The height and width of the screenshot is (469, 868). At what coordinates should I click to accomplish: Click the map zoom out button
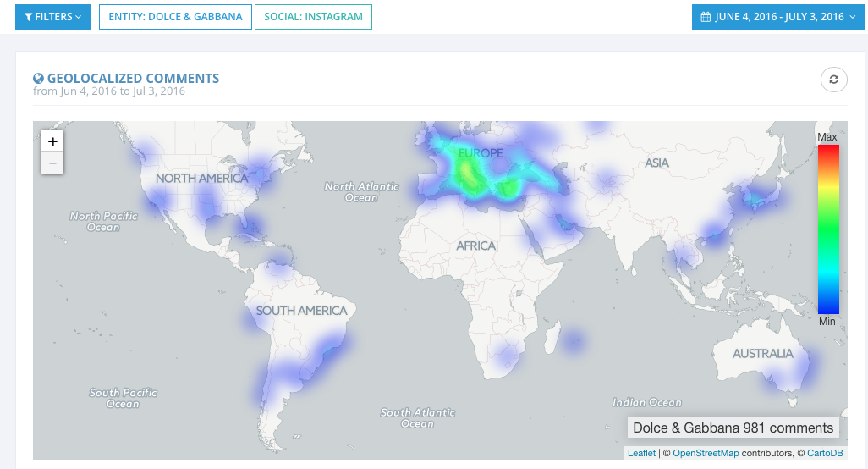[x=52, y=163]
